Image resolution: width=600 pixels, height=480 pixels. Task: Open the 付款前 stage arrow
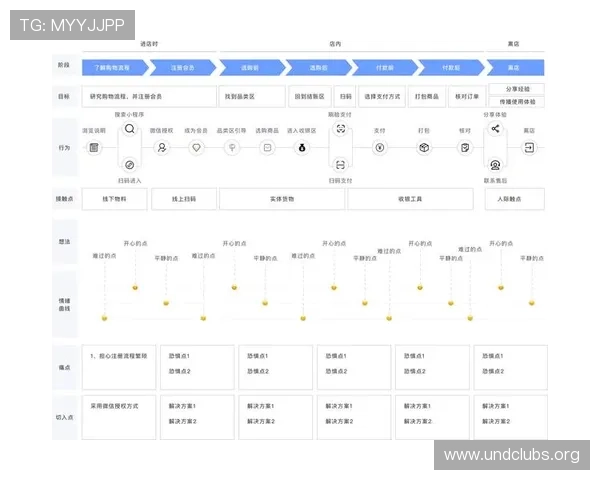click(385, 68)
